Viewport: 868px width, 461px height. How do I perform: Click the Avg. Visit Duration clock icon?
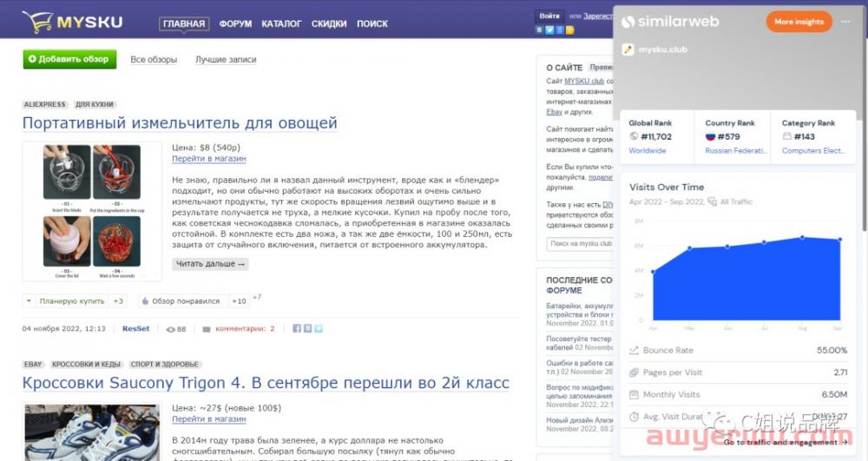(634, 417)
